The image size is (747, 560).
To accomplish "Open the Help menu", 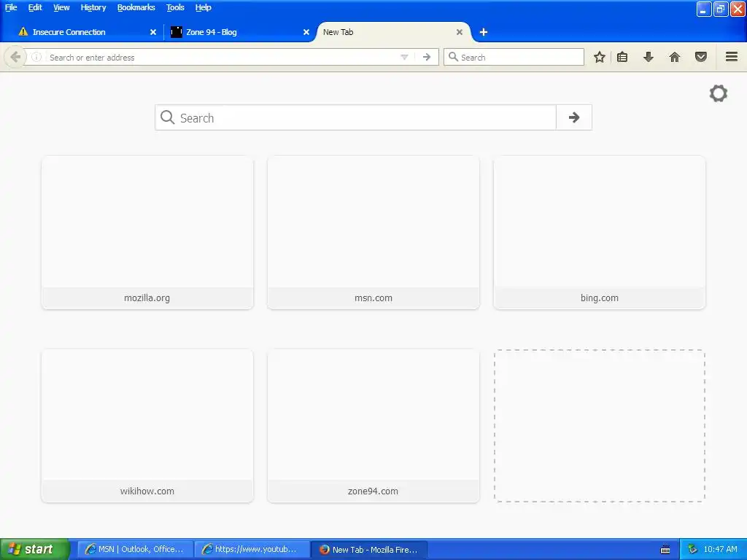I will (x=203, y=7).
